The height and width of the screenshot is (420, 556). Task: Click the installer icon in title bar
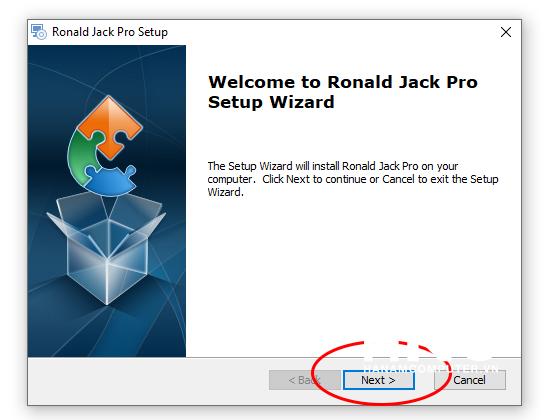pyautogui.click(x=39, y=32)
